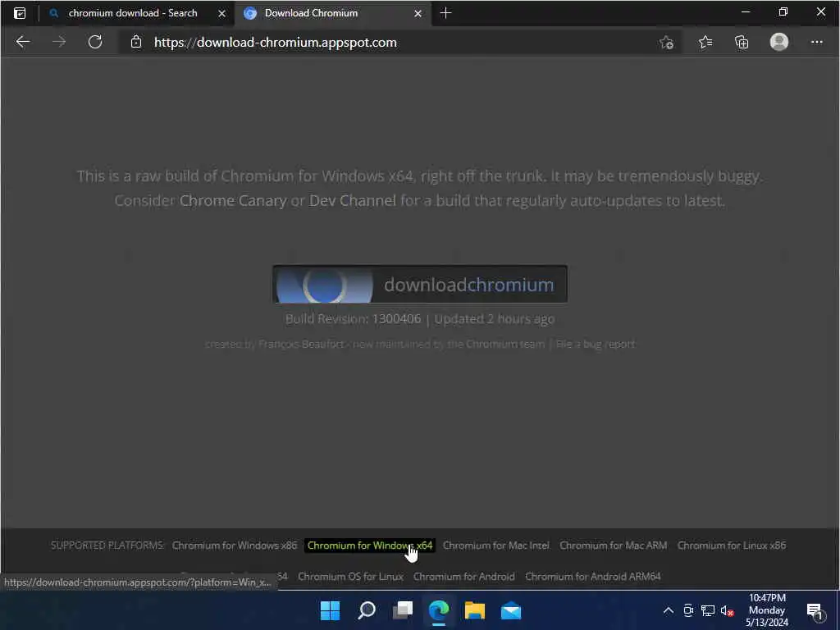The image size is (840, 630).
Task: Select Chromium for Android ARM64 platform
Action: pos(593,577)
